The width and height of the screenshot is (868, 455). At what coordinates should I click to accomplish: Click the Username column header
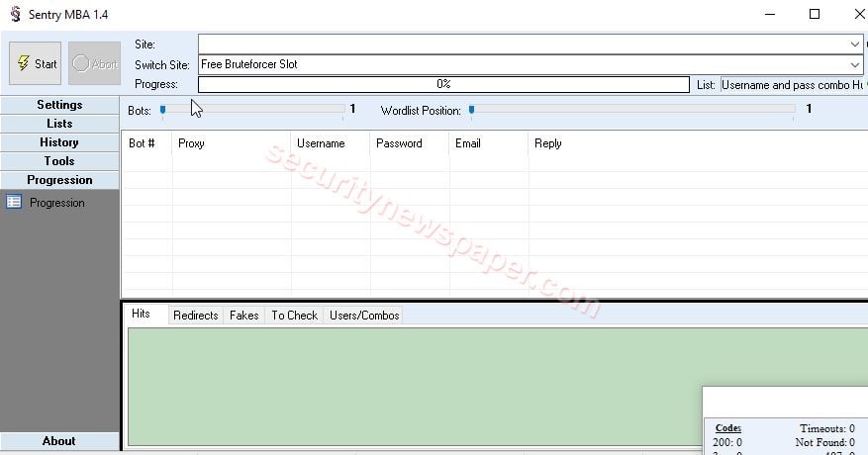331,143
